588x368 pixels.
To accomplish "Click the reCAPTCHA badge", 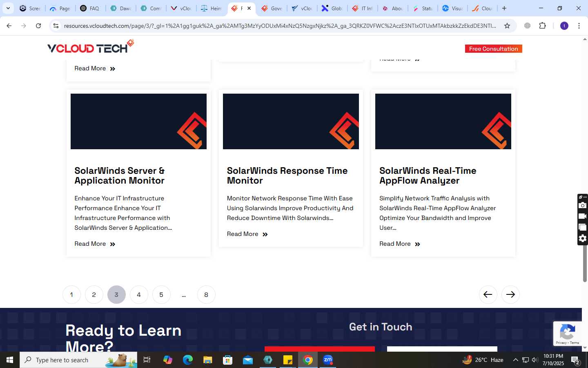I will [x=568, y=334].
